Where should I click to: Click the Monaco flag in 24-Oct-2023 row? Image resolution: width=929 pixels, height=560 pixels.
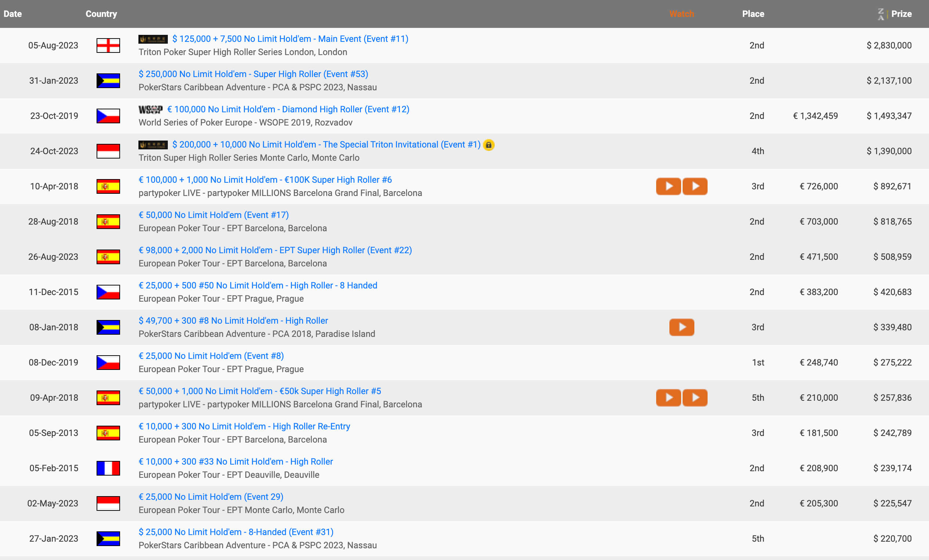coord(108,151)
